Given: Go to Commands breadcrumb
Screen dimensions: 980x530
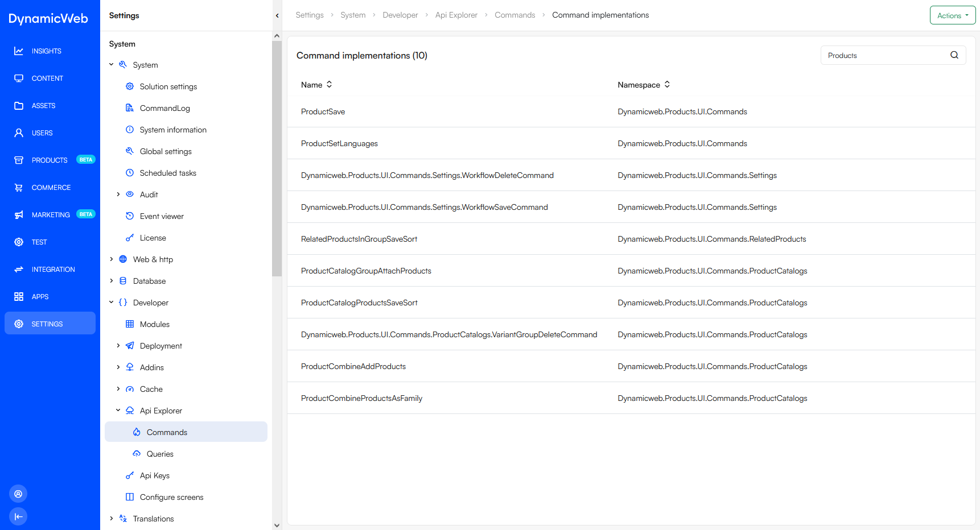Looking at the screenshot, I should [515, 15].
